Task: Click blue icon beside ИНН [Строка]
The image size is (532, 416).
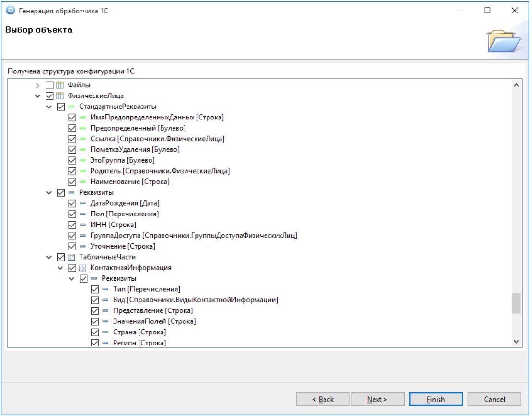Action: (82, 225)
